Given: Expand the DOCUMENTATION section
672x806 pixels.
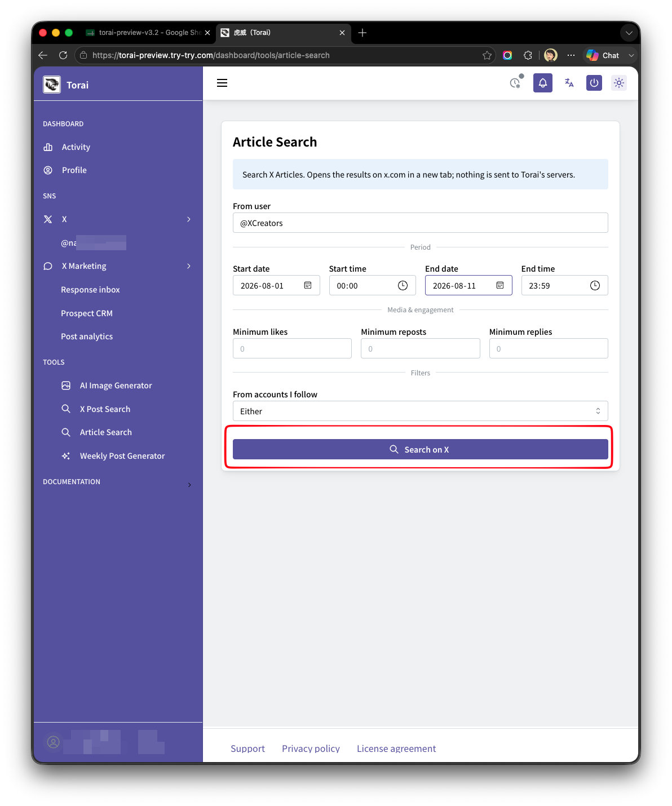Looking at the screenshot, I should coord(189,484).
